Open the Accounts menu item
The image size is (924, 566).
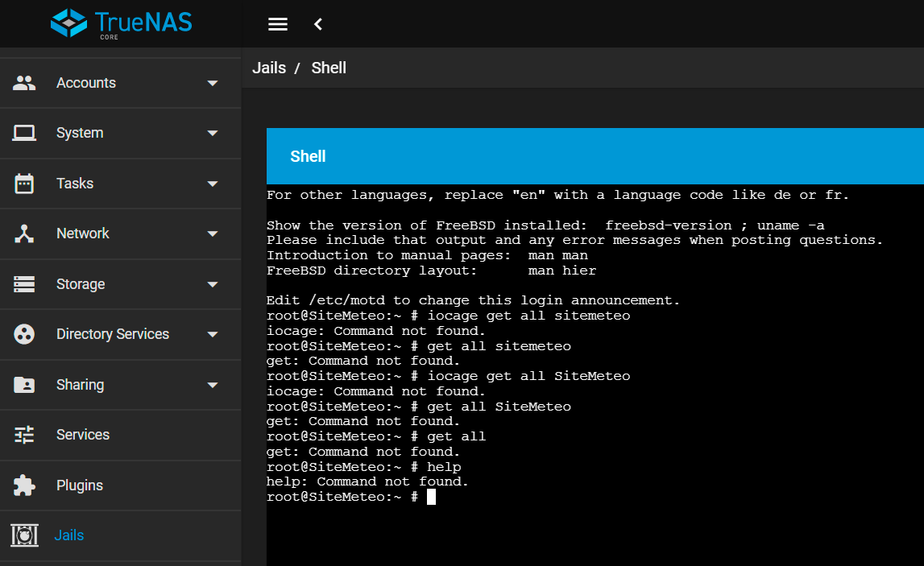120,83
